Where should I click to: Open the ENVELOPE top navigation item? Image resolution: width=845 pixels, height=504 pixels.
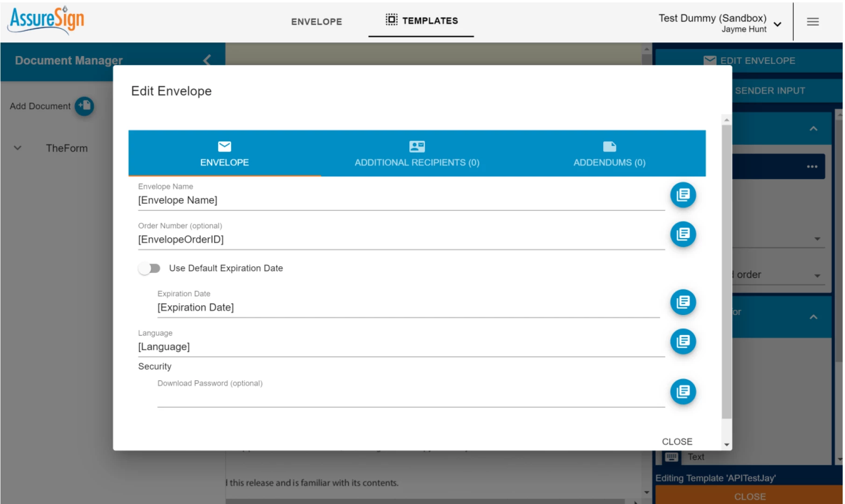click(x=317, y=21)
